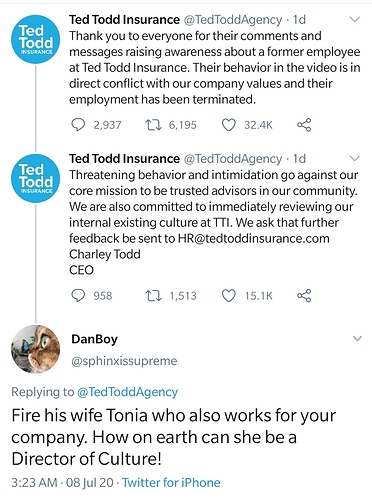Open the DanBoy display name
The image size is (372, 500).
94,339
